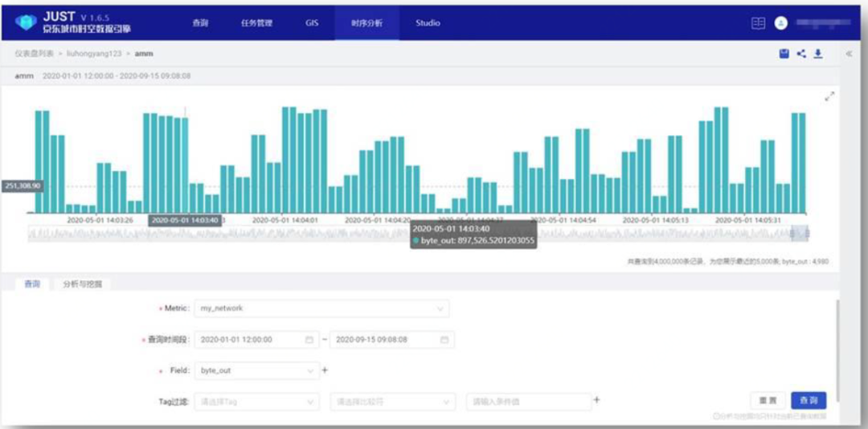Click the download icon
Image resolution: width=868 pixels, height=429 pixels.
tap(818, 54)
